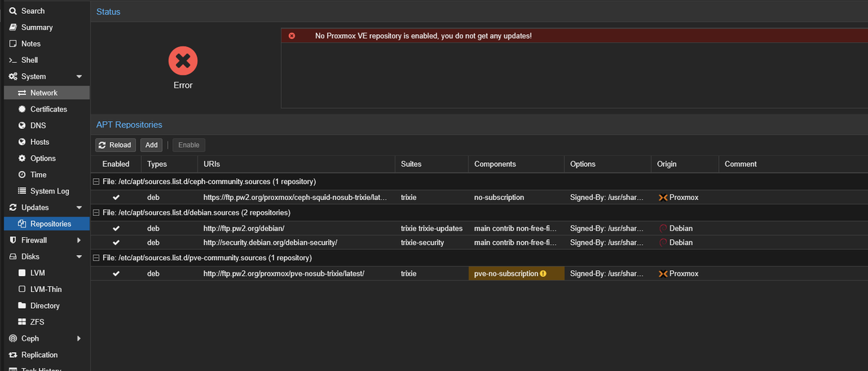Expand the Ceph submenu arrow
This screenshot has height=371, width=868.
(x=79, y=338)
